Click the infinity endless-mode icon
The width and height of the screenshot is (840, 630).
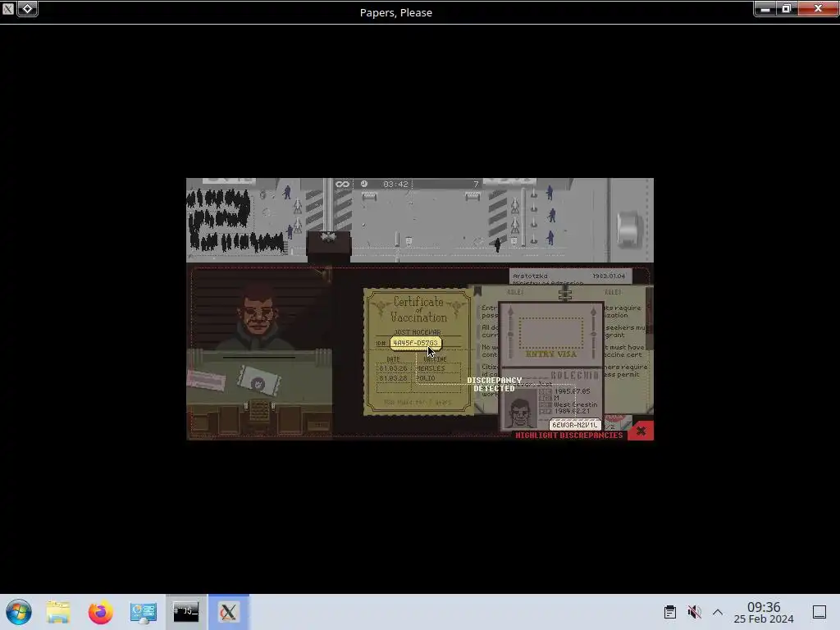342,185
